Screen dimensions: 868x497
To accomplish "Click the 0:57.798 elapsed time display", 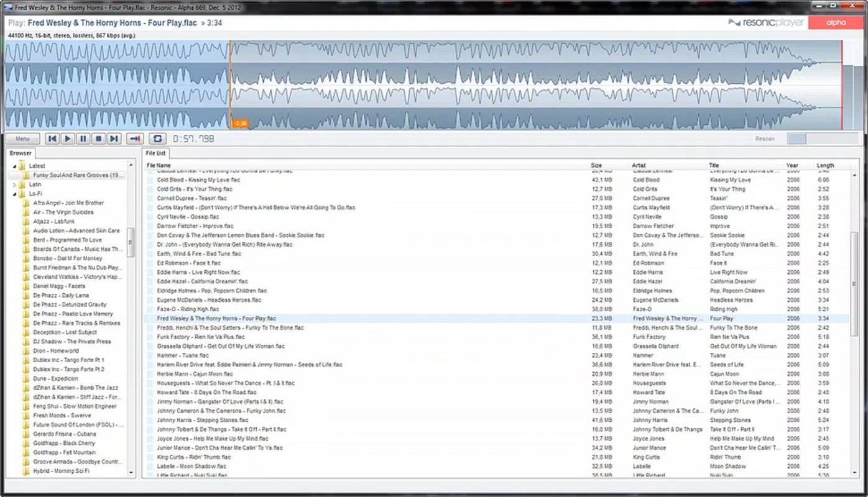I will pyautogui.click(x=193, y=139).
